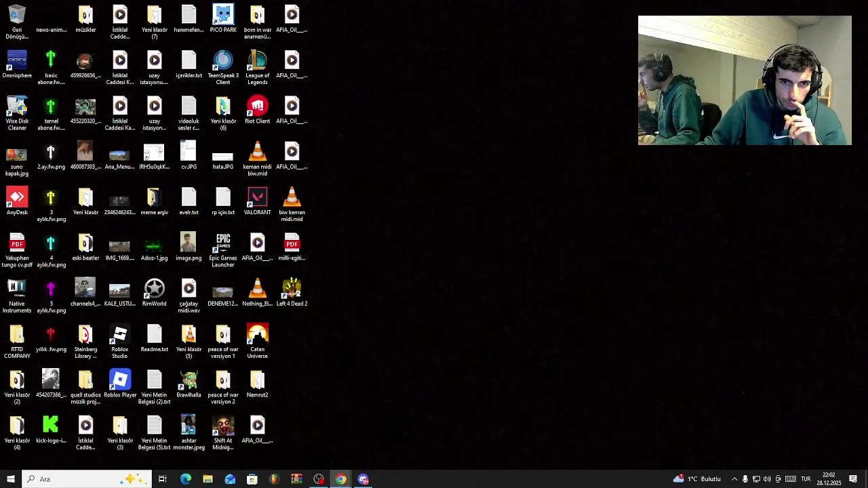Image resolution: width=868 pixels, height=488 pixels.
Task: Select içerikler.txt text file
Action: pos(189,64)
